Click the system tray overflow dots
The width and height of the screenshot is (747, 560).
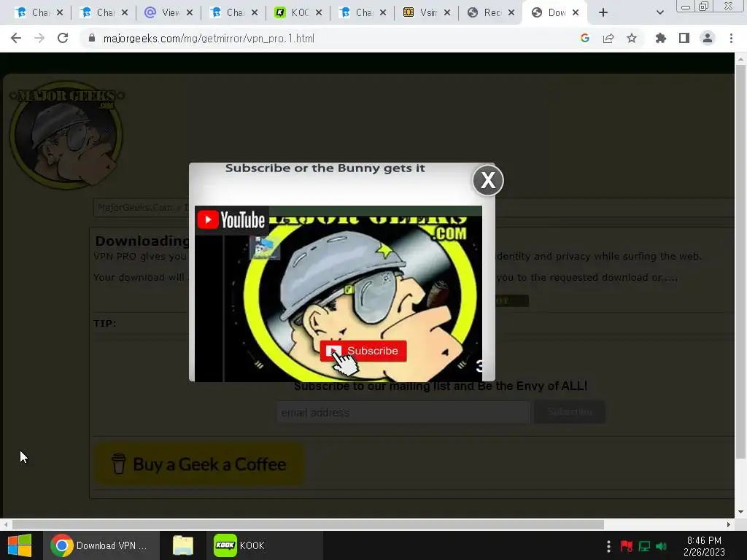click(x=608, y=546)
